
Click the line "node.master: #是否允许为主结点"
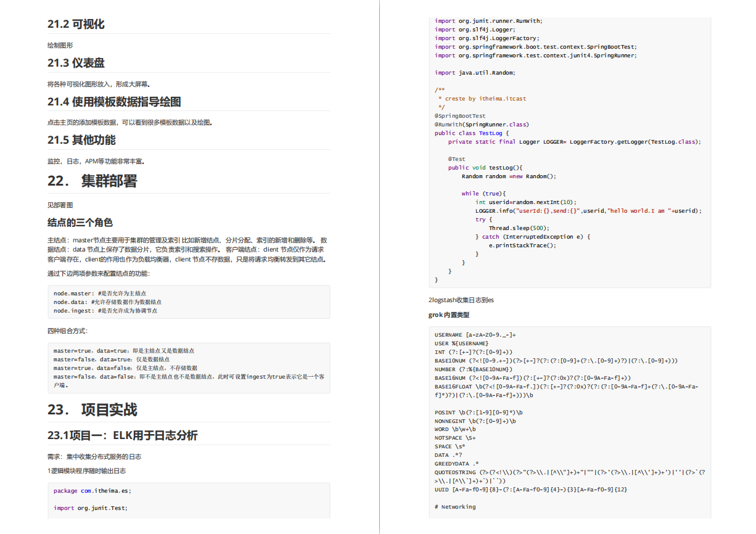(100, 294)
